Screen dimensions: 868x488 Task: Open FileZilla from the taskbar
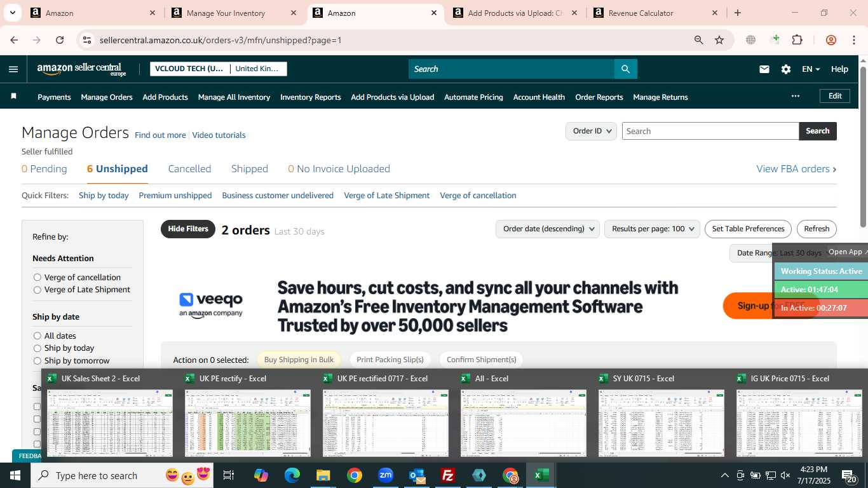pos(448,475)
